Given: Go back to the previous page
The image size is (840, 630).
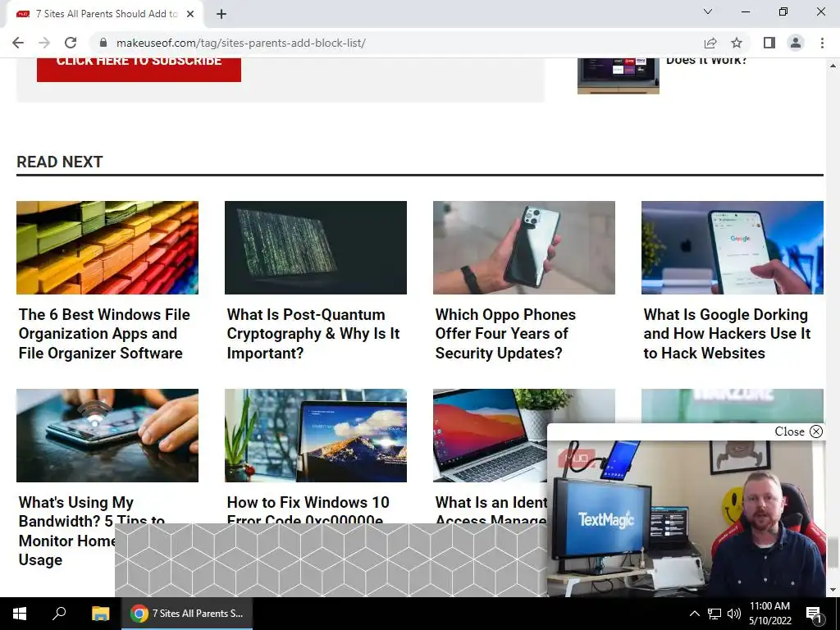Looking at the screenshot, I should [x=18, y=43].
